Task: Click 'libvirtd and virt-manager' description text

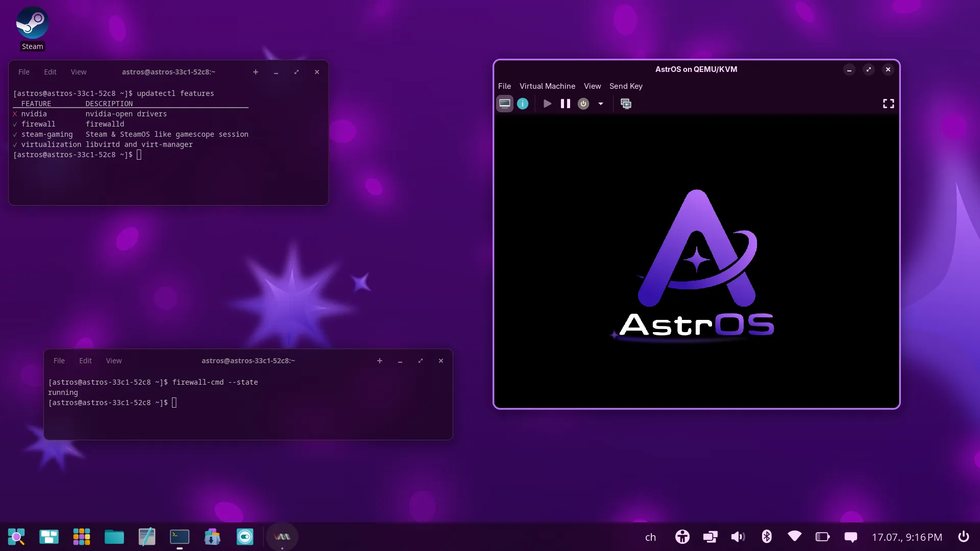Action: [x=139, y=144]
